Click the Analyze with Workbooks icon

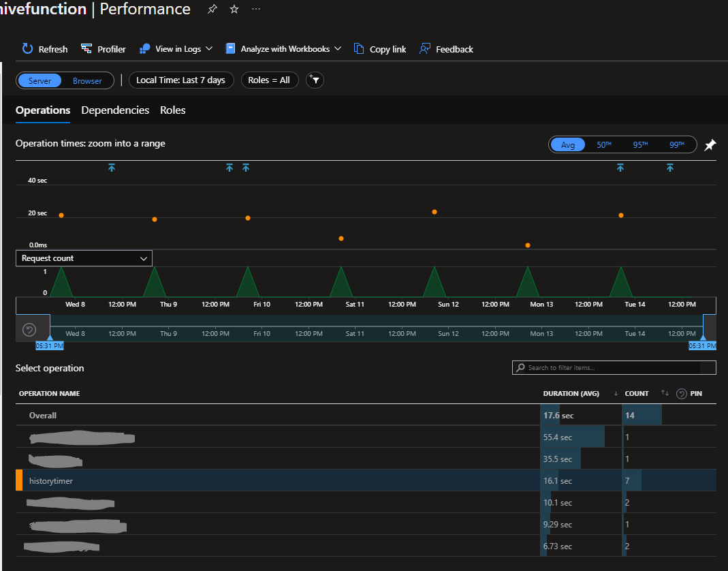click(x=230, y=49)
